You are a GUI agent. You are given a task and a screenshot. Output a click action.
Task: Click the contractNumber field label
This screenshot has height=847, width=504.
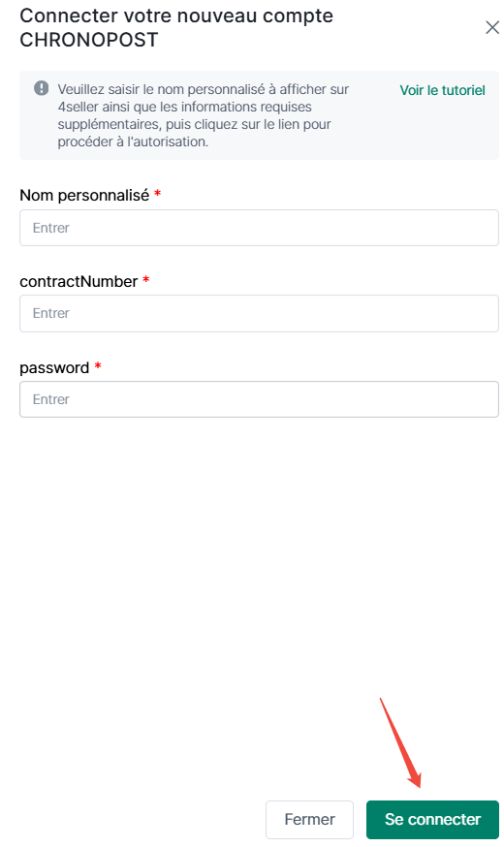pos(79,281)
